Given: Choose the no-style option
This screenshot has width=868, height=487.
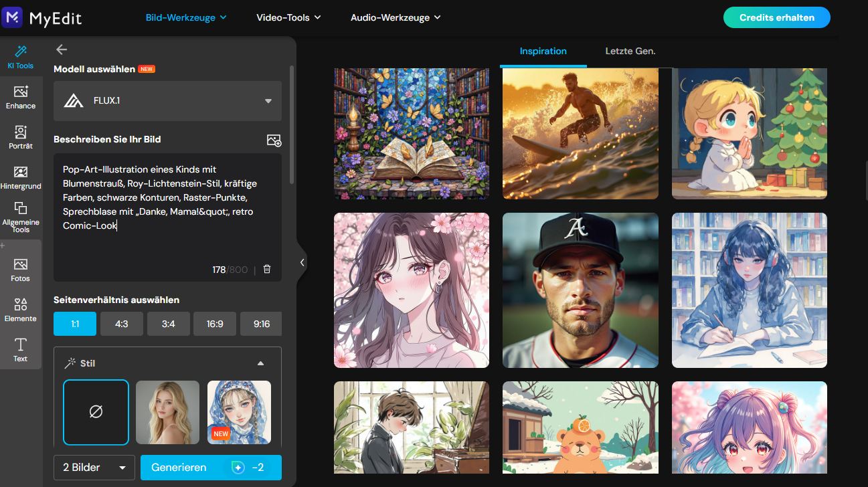Looking at the screenshot, I should point(96,412).
